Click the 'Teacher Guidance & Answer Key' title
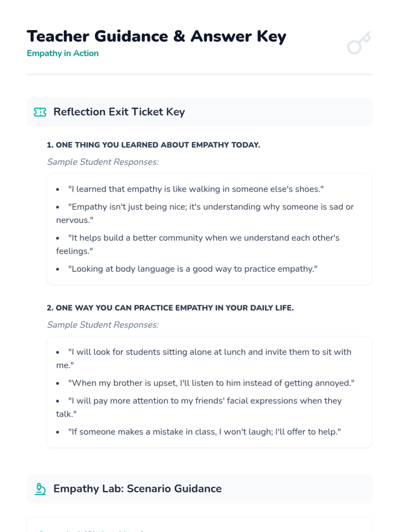Image resolution: width=399 pixels, height=532 pixels. tap(156, 36)
